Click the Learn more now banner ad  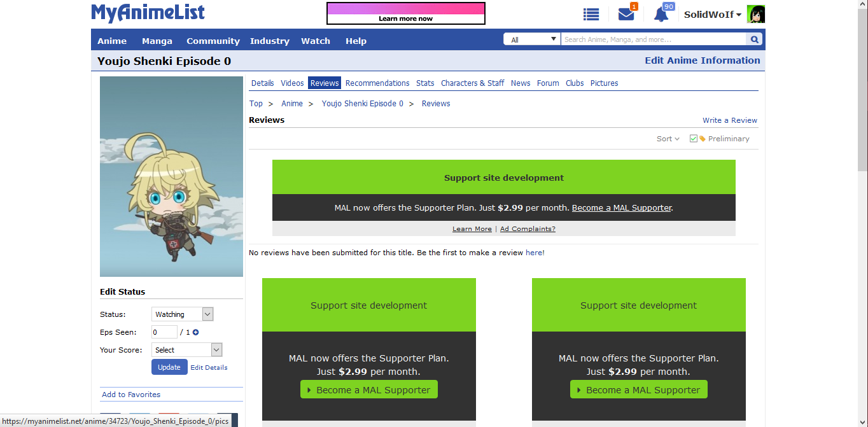pyautogui.click(x=406, y=13)
